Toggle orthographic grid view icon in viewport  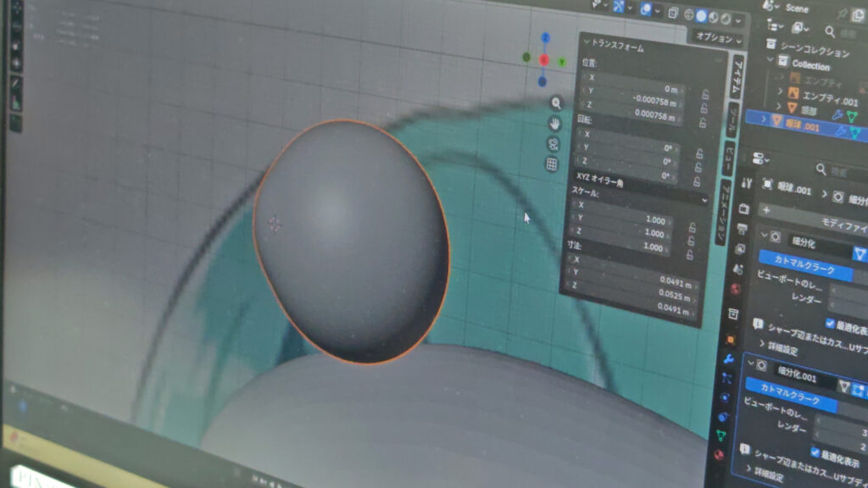[551, 164]
